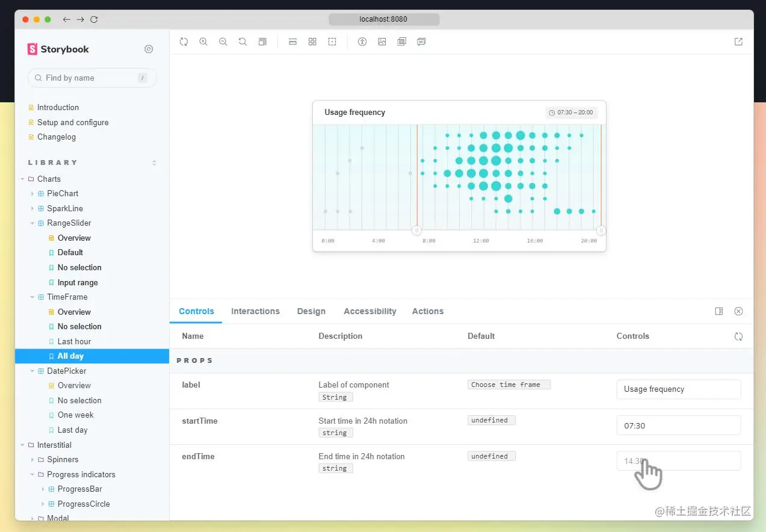Image resolution: width=766 pixels, height=532 pixels.
Task: Open the Actions tab
Action: pyautogui.click(x=428, y=311)
